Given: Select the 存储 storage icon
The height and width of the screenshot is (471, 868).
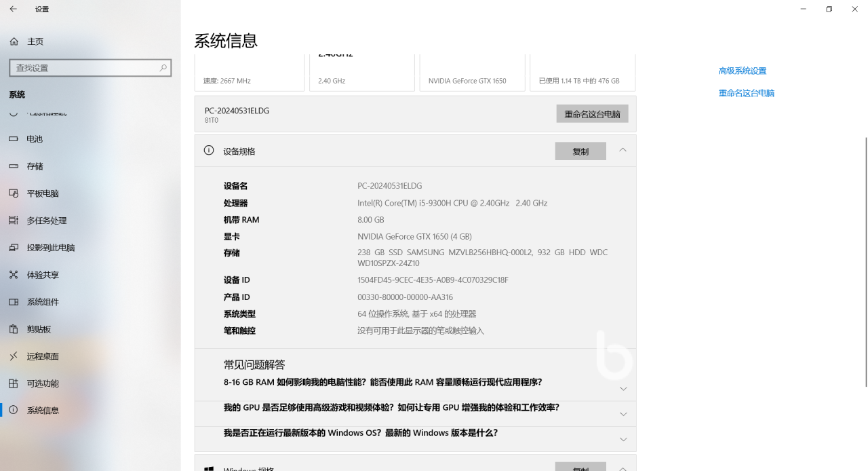Looking at the screenshot, I should (14, 166).
